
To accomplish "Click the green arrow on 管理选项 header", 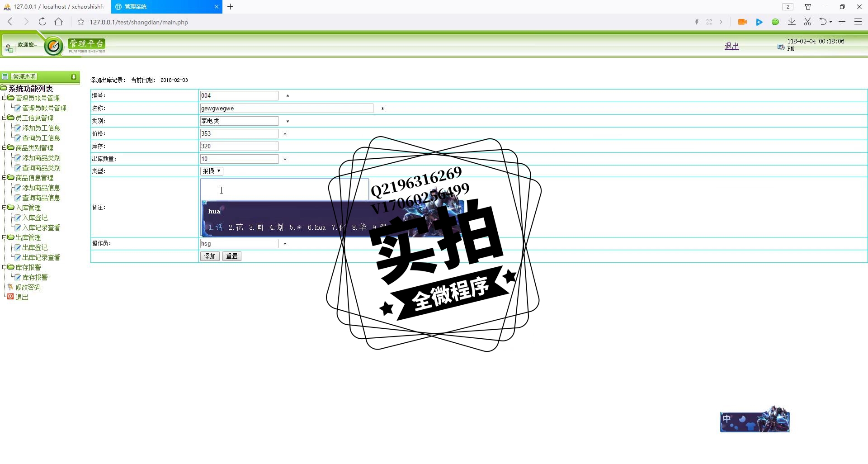I will (74, 77).
